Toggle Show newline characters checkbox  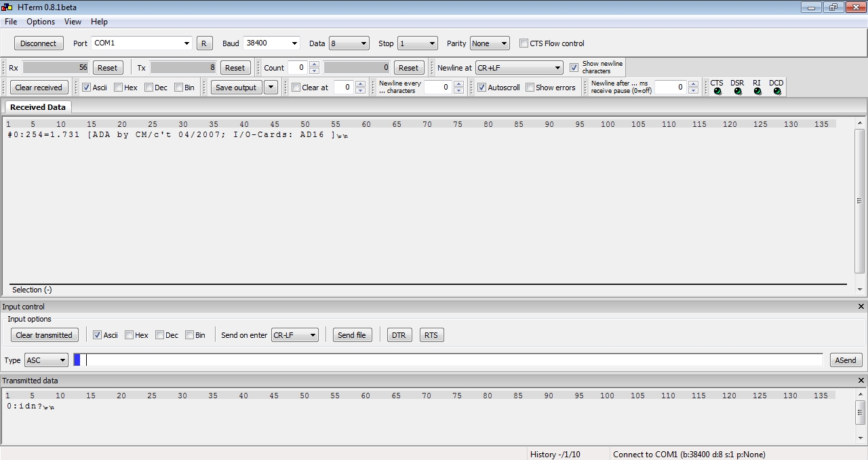click(574, 67)
